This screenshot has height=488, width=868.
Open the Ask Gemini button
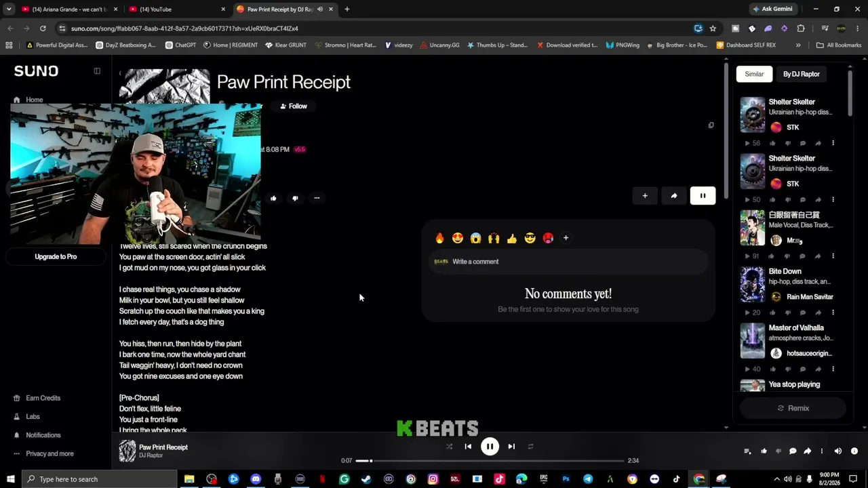(x=772, y=9)
